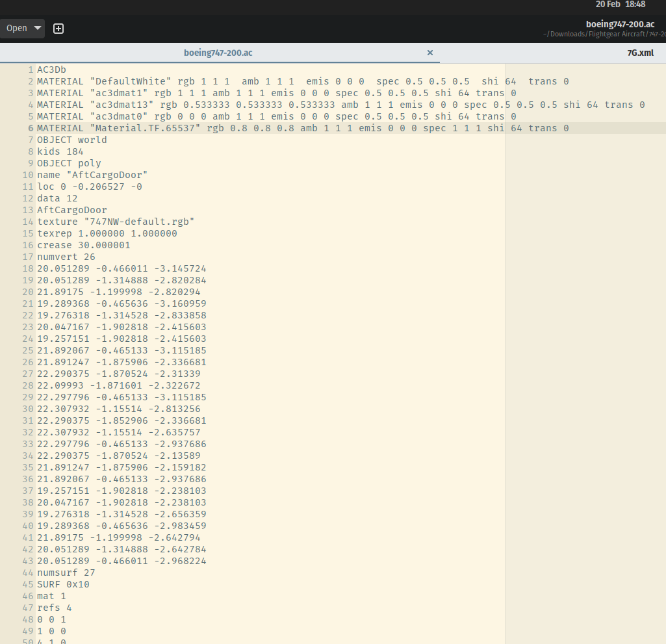
Task: Click the OBJECT poly line
Action: coord(69,163)
